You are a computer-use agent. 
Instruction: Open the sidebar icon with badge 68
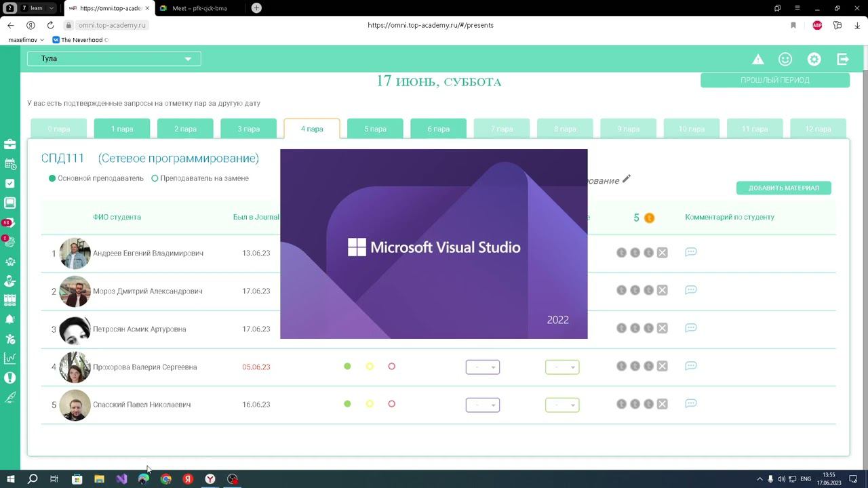pyautogui.click(x=9, y=222)
